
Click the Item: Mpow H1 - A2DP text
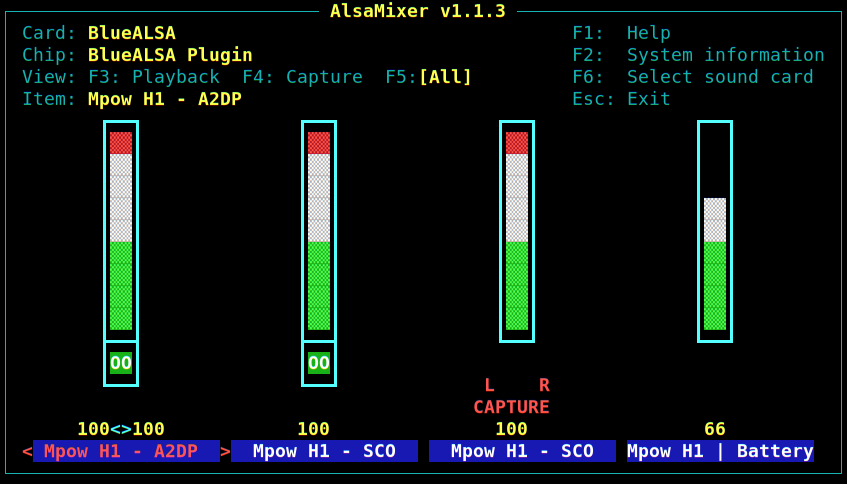[x=132, y=99]
